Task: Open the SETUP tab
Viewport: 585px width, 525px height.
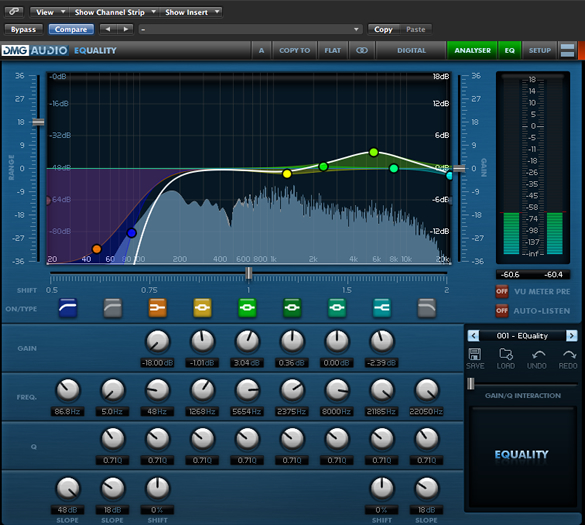Action: coord(539,50)
